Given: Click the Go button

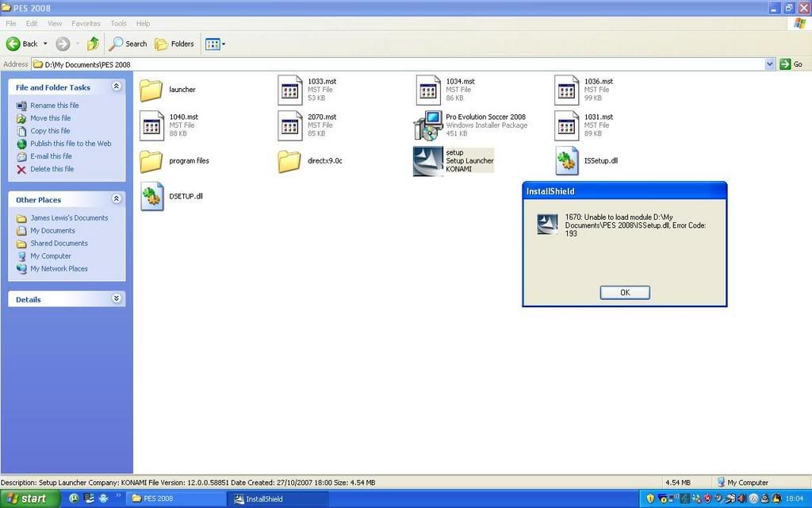Looking at the screenshot, I should (x=791, y=64).
